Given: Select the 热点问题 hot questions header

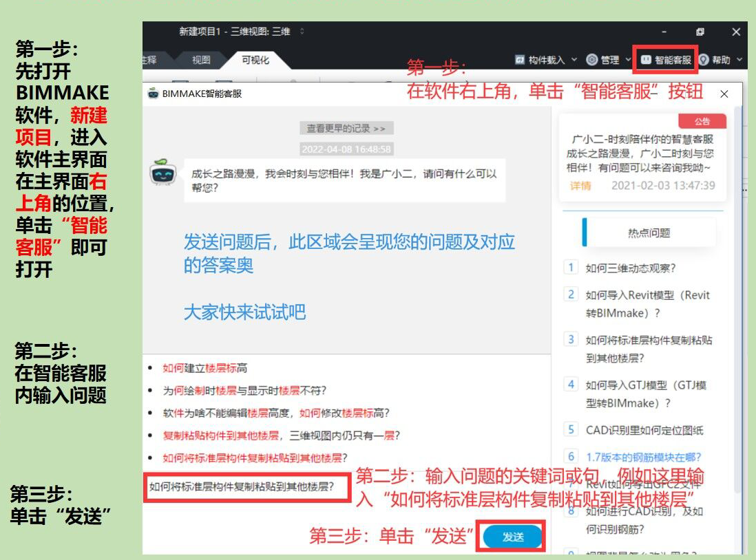Looking at the screenshot, I should (649, 233).
